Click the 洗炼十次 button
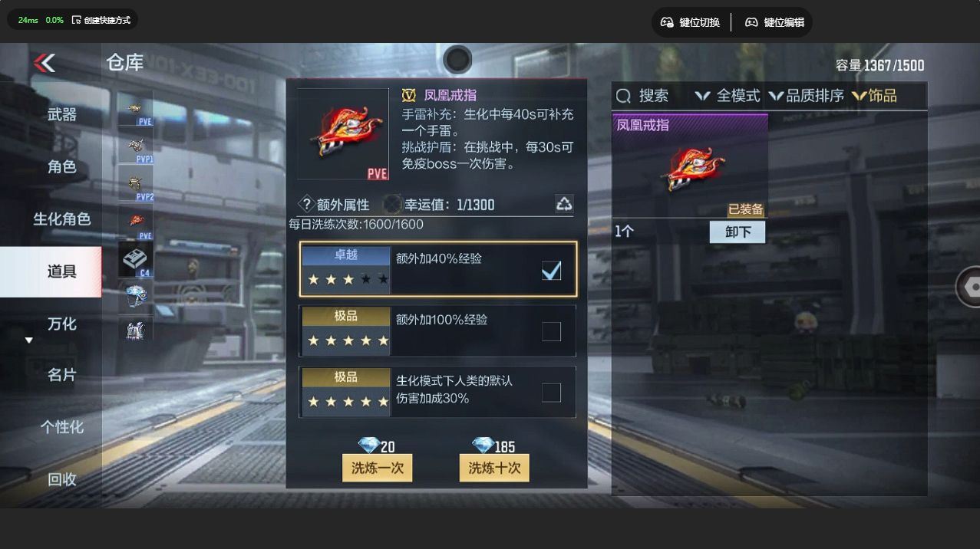The image size is (980, 549). click(494, 468)
